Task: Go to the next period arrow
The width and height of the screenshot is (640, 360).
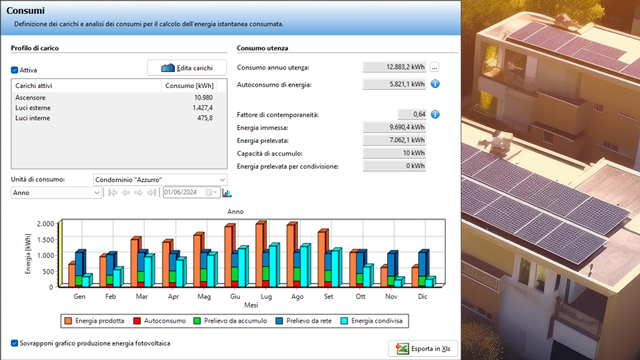Action: (139, 193)
